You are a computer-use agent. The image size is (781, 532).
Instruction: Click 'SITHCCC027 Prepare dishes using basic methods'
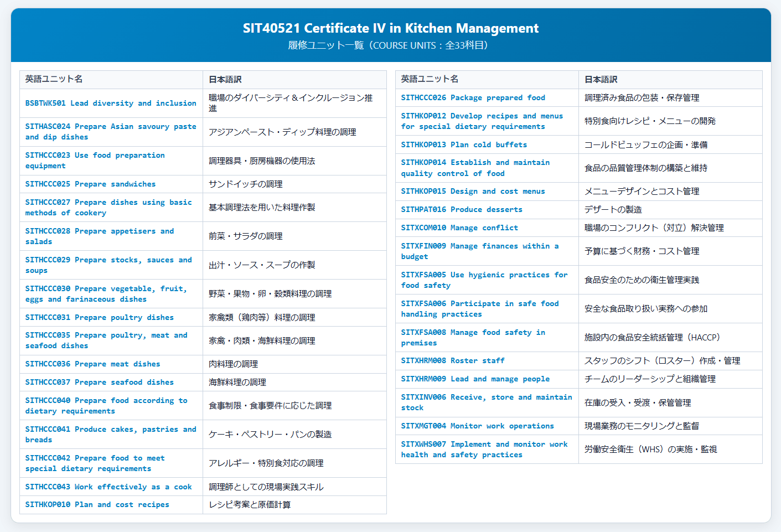[x=108, y=208]
